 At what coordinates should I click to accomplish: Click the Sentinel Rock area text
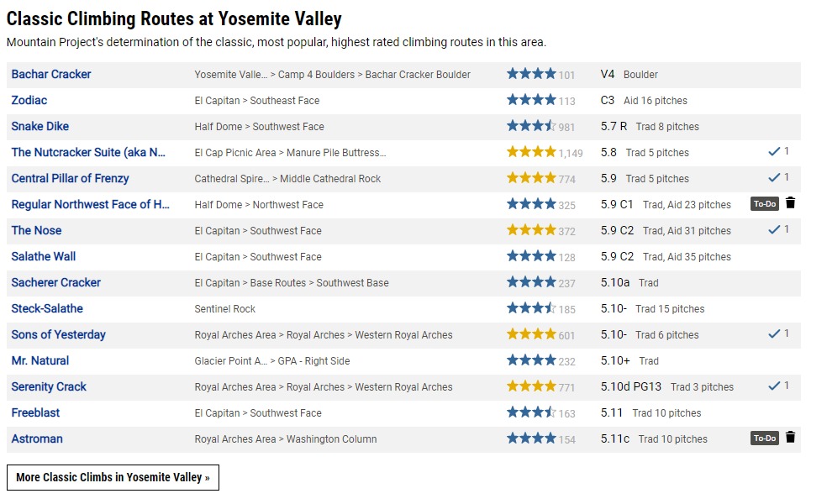[x=224, y=309]
